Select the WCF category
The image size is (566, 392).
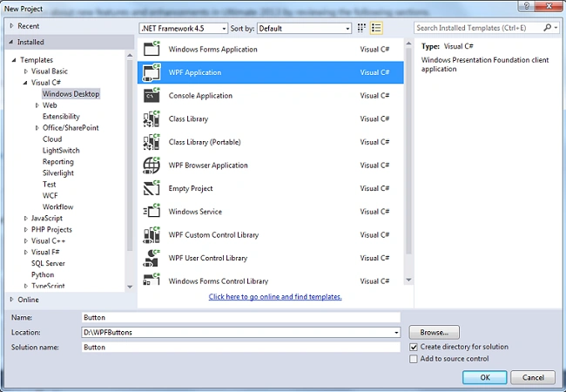click(x=51, y=195)
